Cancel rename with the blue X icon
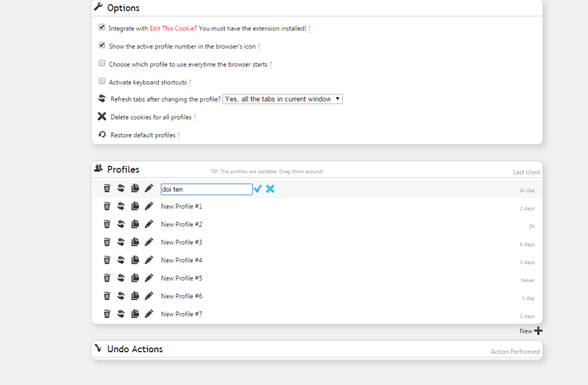The height and width of the screenshot is (385, 588). tap(270, 189)
